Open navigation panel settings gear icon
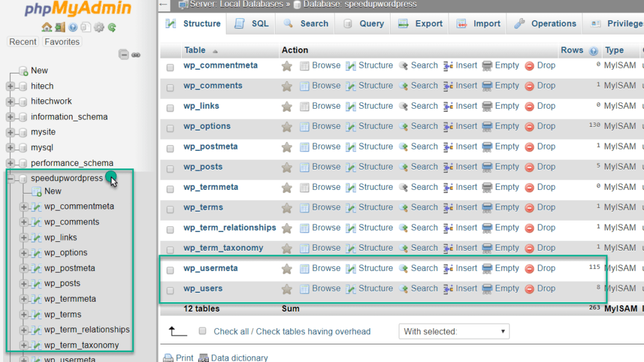 coord(99,28)
